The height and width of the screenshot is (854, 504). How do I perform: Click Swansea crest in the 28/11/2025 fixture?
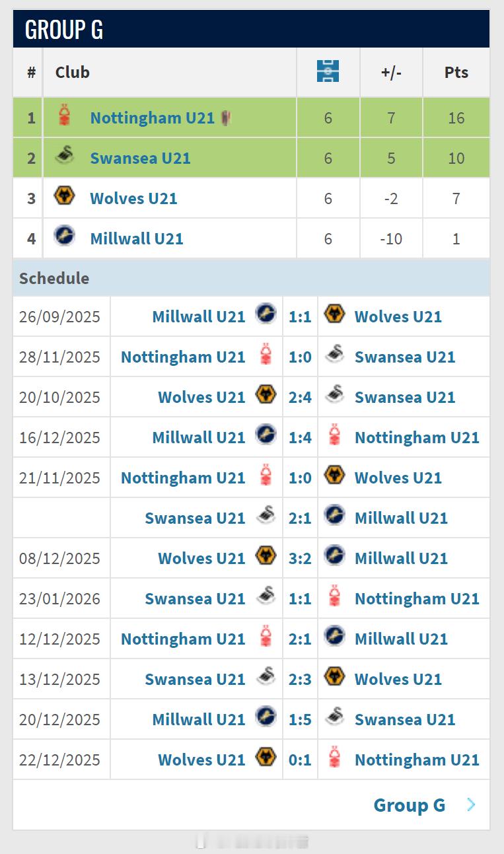pos(335,355)
